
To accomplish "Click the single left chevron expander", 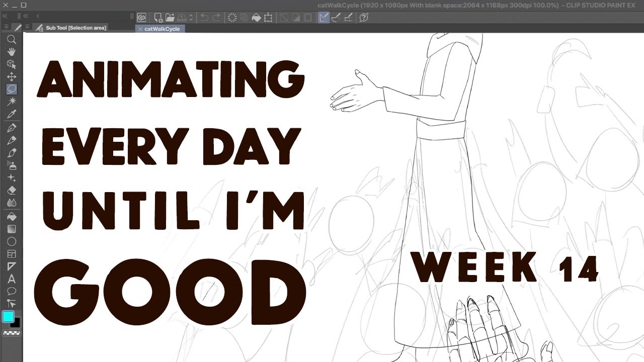I will pos(38,16).
